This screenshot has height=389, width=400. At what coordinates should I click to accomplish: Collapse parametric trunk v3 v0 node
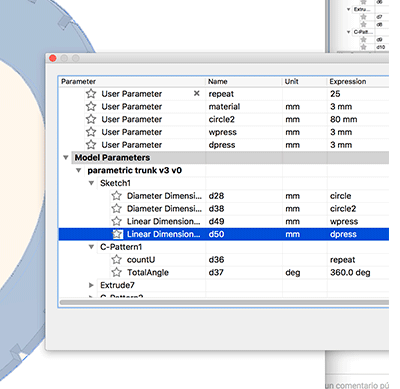click(79, 170)
